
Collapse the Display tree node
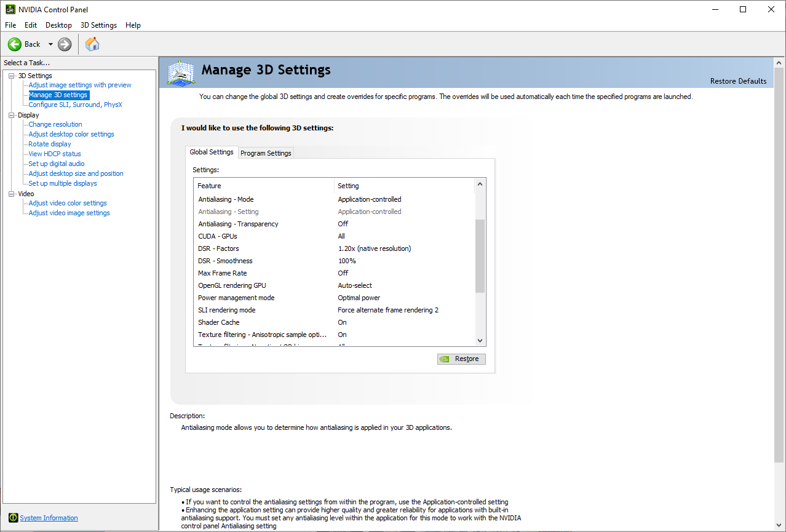(x=11, y=115)
